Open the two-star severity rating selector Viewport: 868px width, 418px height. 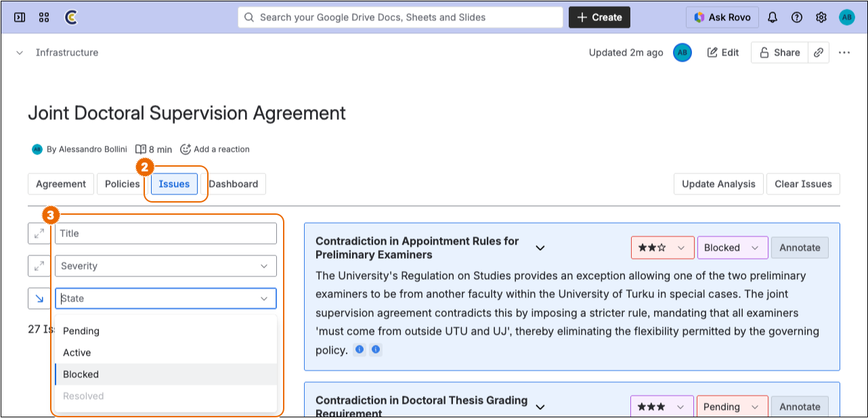[661, 248]
